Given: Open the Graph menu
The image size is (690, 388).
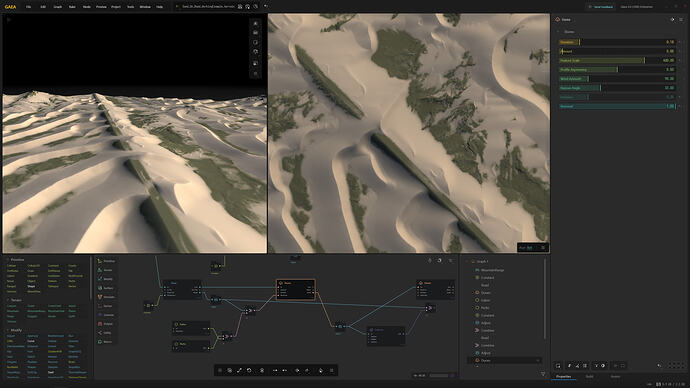Looking at the screenshot, I should pos(58,7).
